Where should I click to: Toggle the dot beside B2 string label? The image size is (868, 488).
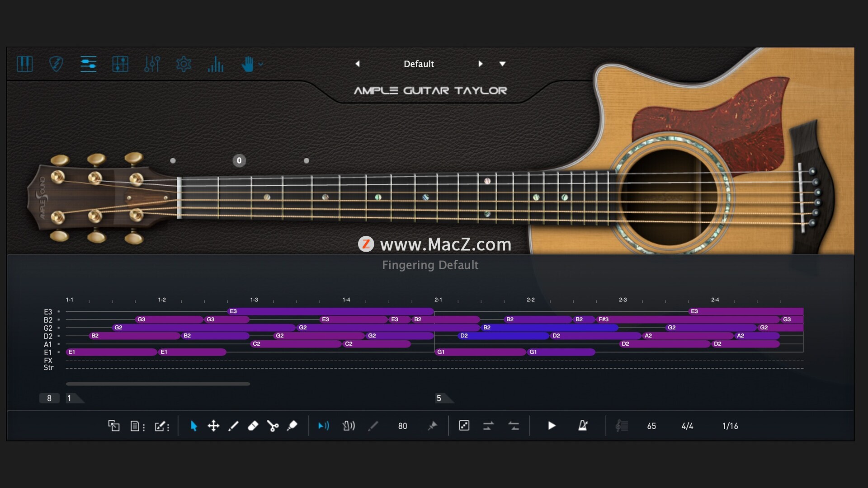59,320
